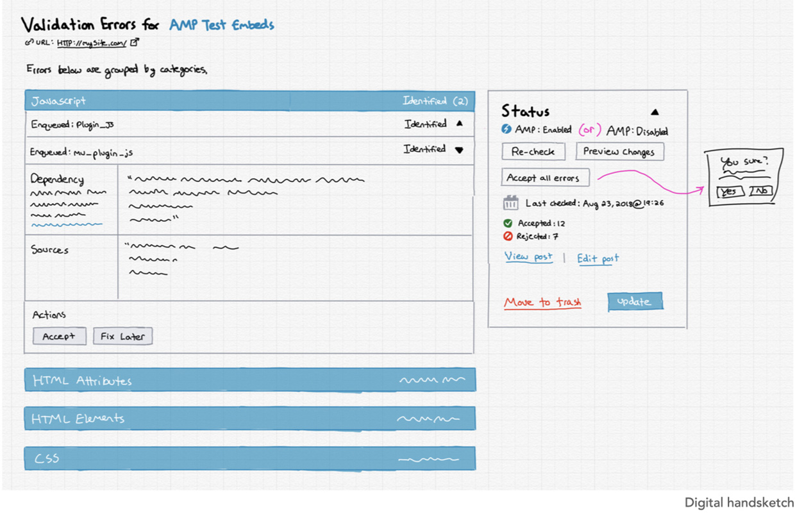Click the green Accepted checkmark icon
Screen dimensions: 795x532
click(508, 223)
